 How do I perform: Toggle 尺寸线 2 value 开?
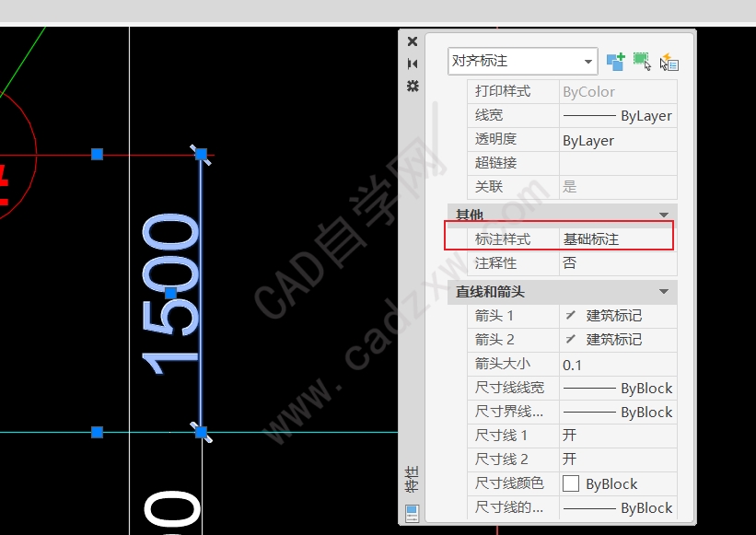(x=618, y=459)
